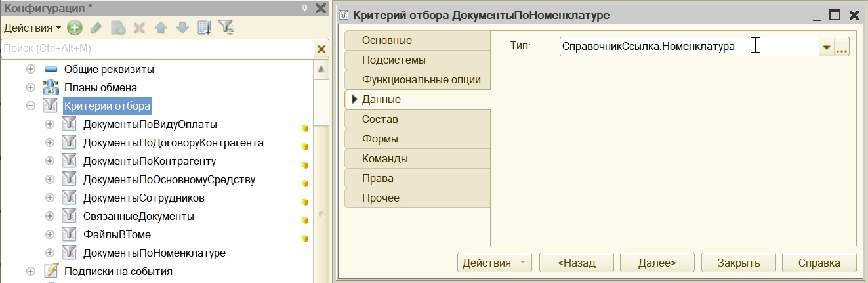Collapse the Критерии отбора tree node
This screenshot has height=283, width=868.
point(31,106)
